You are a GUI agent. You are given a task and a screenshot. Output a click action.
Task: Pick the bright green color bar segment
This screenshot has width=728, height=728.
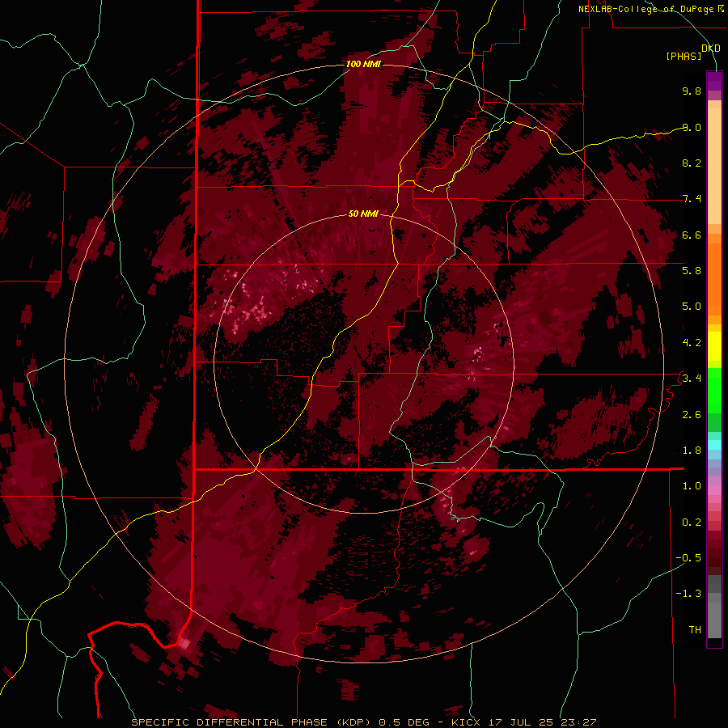714,390
